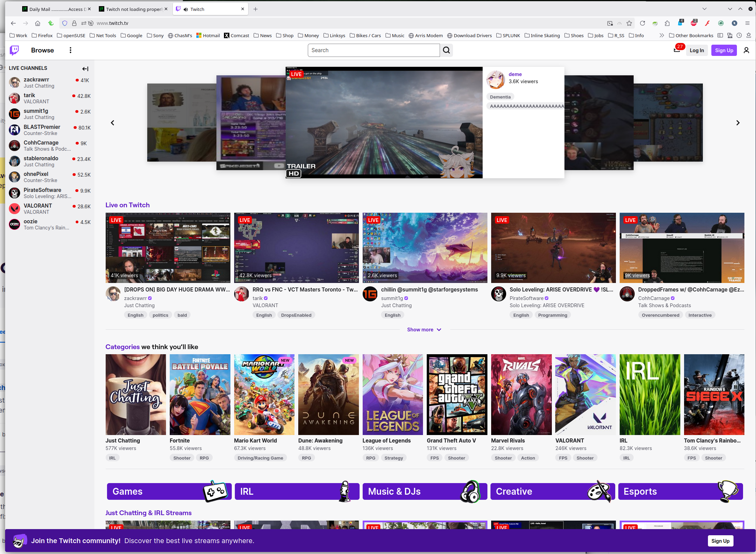Screen dimensions: 756x554
Task: Click the politics tag on zackrawrr stream
Action: click(160, 315)
